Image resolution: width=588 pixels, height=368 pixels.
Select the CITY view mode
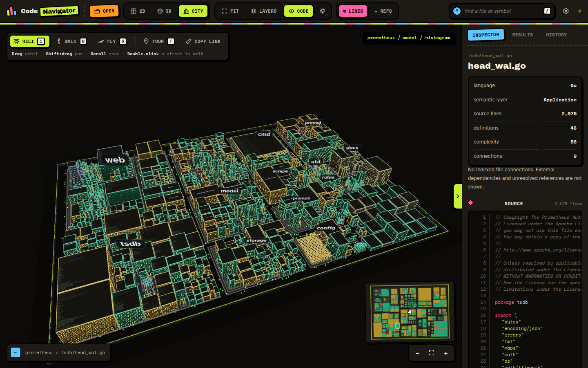(x=193, y=11)
